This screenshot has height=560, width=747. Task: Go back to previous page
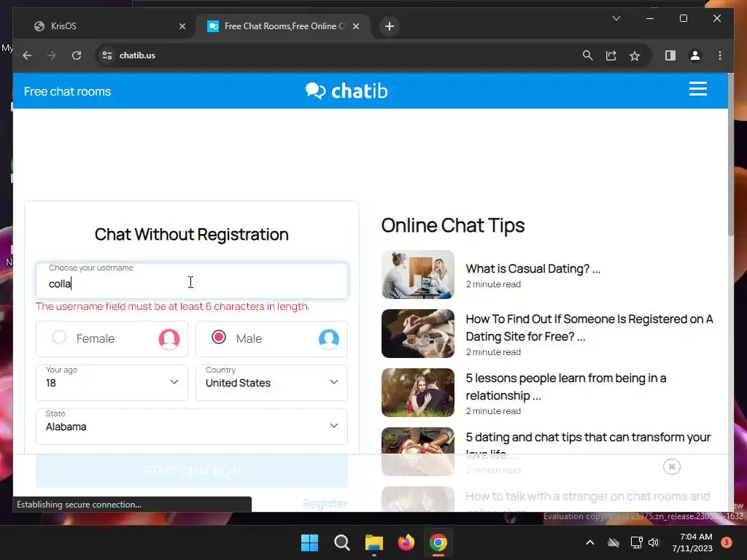coord(27,55)
